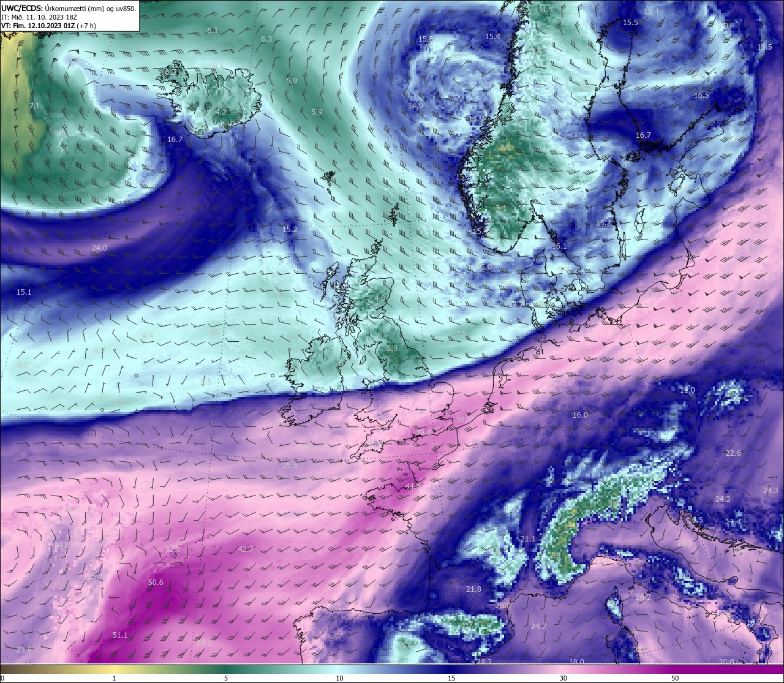Click the title text "UWC/ECDS: Úrkomumætti (mm) og uv850."
Viewport: 784px width, 683px height.
click(69, 9)
